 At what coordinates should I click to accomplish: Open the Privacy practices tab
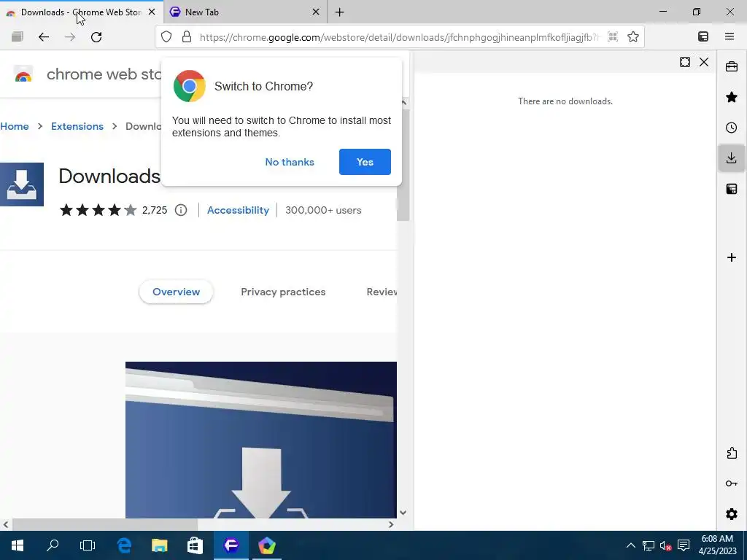[x=283, y=292]
